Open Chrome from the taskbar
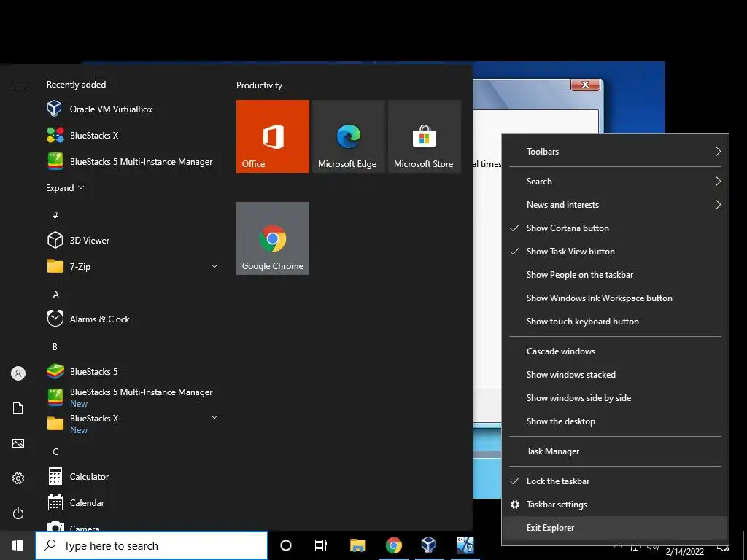 393,545
